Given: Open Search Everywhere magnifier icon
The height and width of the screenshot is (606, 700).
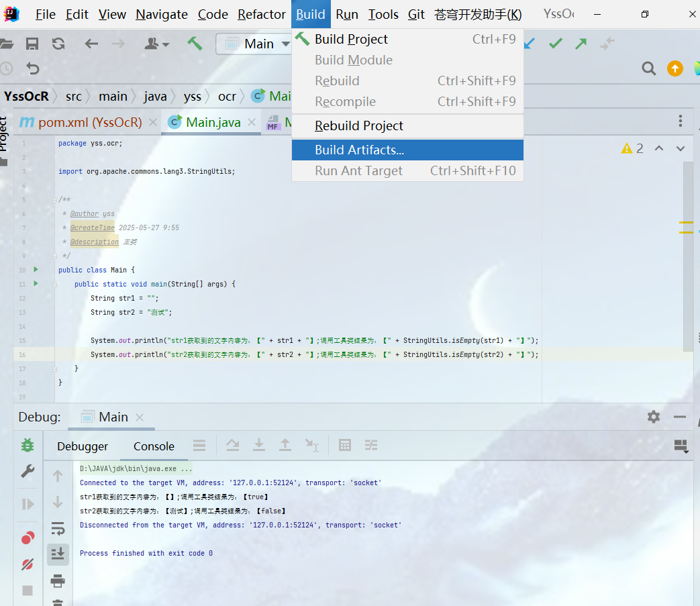Looking at the screenshot, I should (649, 68).
